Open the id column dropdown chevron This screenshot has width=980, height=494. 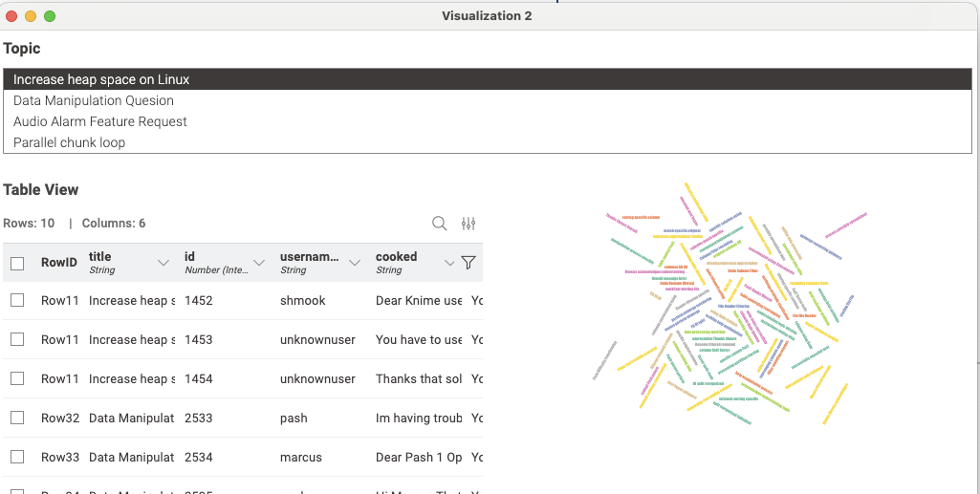(x=259, y=263)
